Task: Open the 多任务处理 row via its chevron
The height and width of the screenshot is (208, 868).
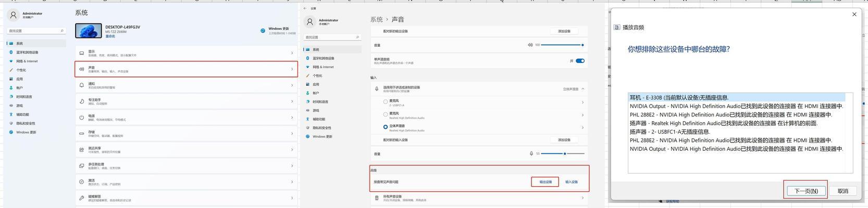Action: pyautogui.click(x=292, y=166)
